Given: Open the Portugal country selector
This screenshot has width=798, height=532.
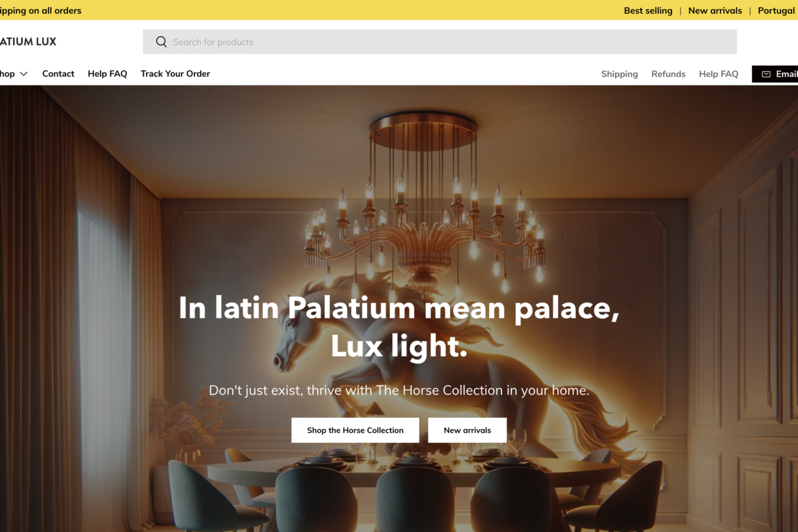Looking at the screenshot, I should (777, 10).
